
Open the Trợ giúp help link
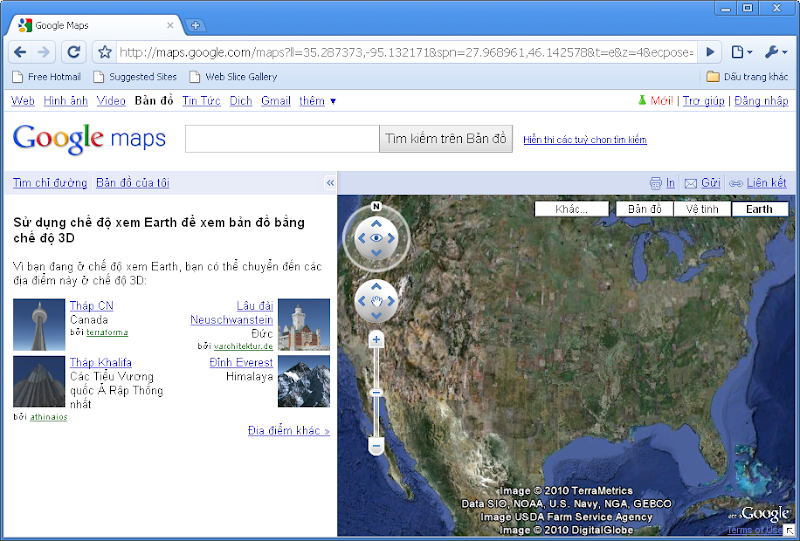pos(704,101)
